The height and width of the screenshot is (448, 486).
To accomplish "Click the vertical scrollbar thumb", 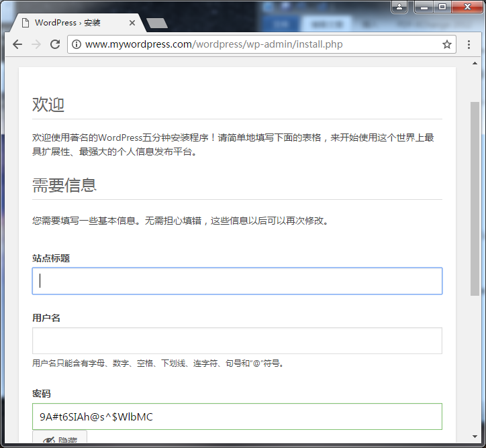I will pos(475,199).
